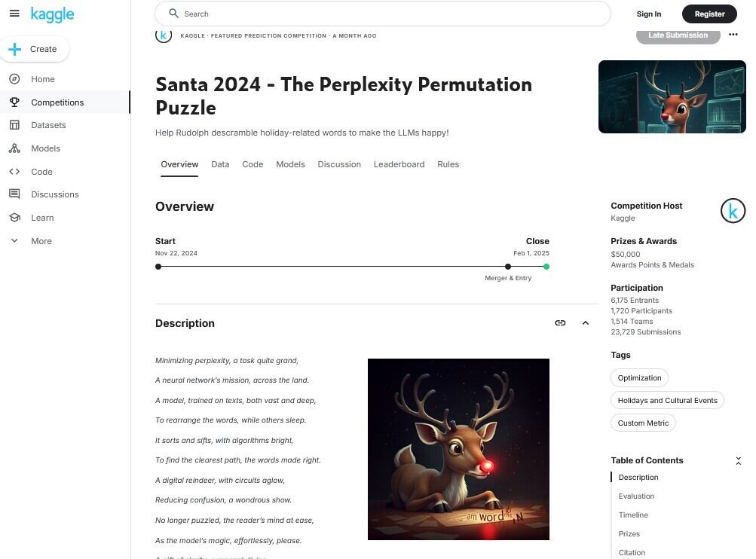Click the Learn graduation cap icon
The image size is (756, 559).
pos(14,218)
